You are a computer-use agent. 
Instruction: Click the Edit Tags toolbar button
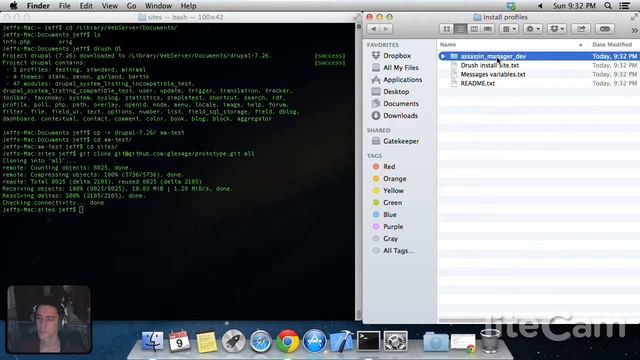coord(605,29)
